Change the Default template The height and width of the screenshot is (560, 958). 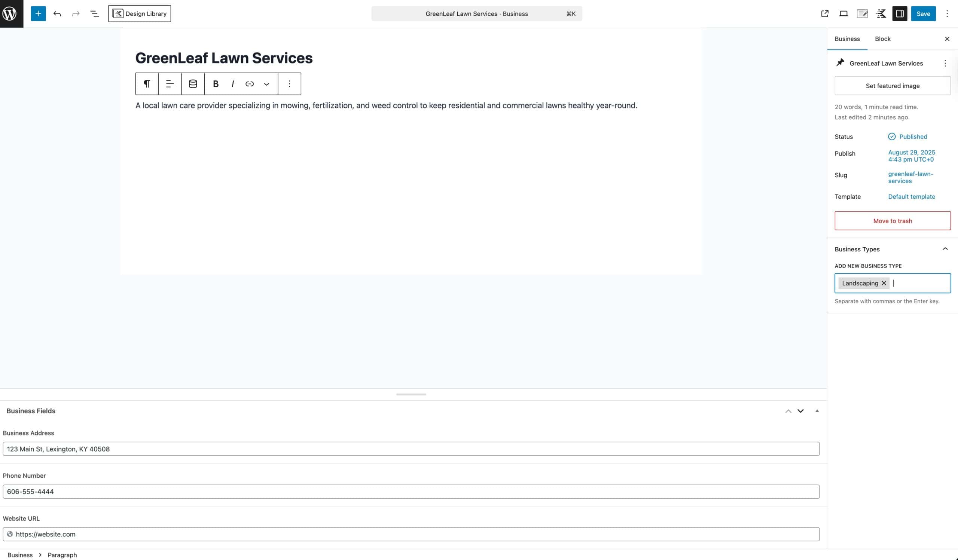(x=911, y=196)
